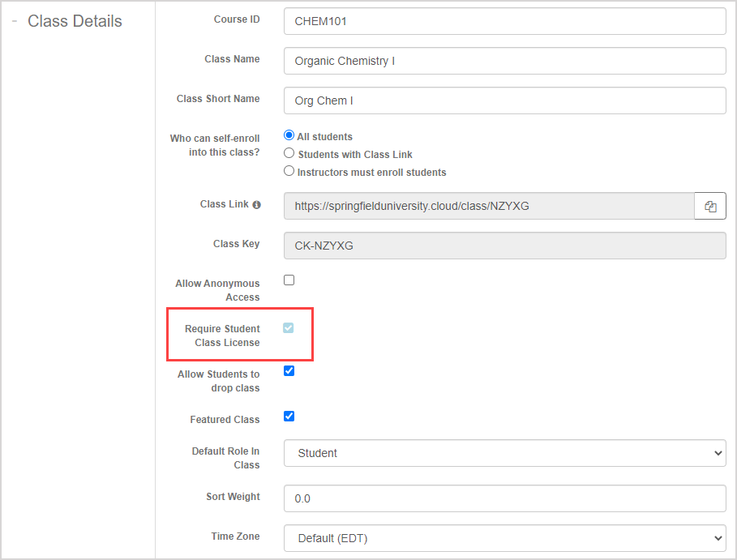Edit the Class Short Name field

pyautogui.click(x=504, y=100)
